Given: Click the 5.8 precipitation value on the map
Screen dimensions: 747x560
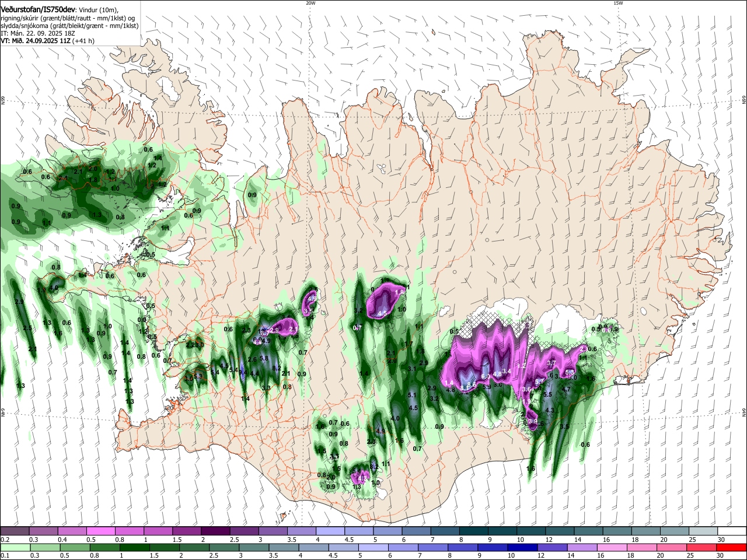Looking at the screenshot, I should point(264,358).
